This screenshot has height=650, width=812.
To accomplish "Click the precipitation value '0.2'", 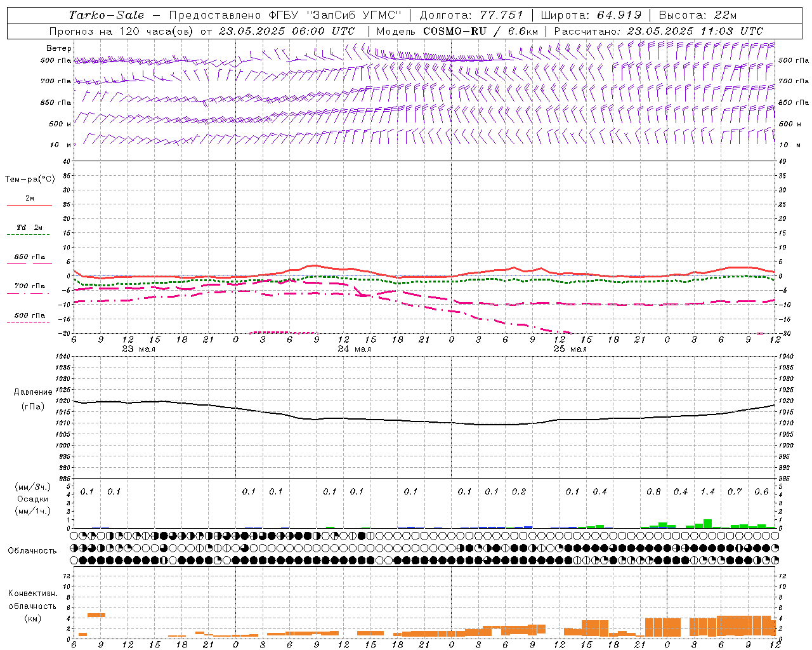I will pos(519,492).
